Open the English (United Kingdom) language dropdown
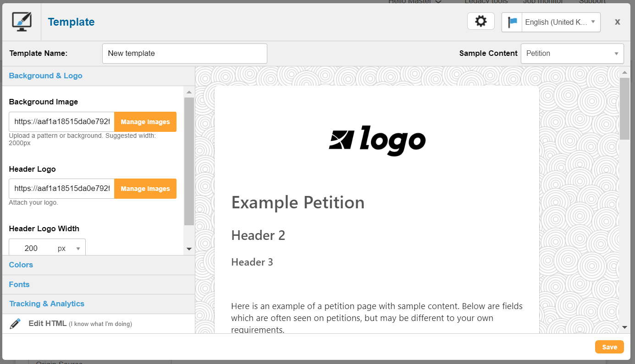The image size is (635, 364). point(560,22)
